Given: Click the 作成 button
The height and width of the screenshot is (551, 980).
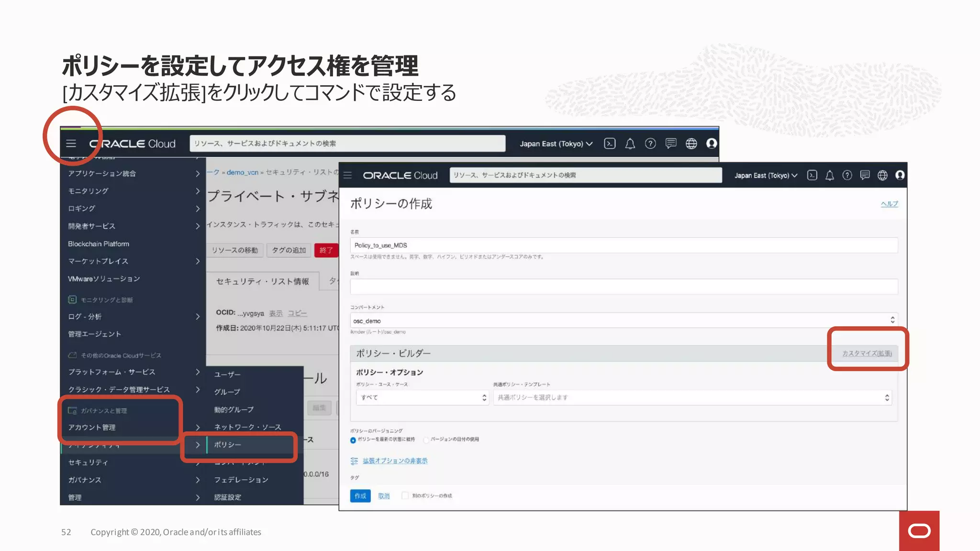Looking at the screenshot, I should [x=360, y=496].
